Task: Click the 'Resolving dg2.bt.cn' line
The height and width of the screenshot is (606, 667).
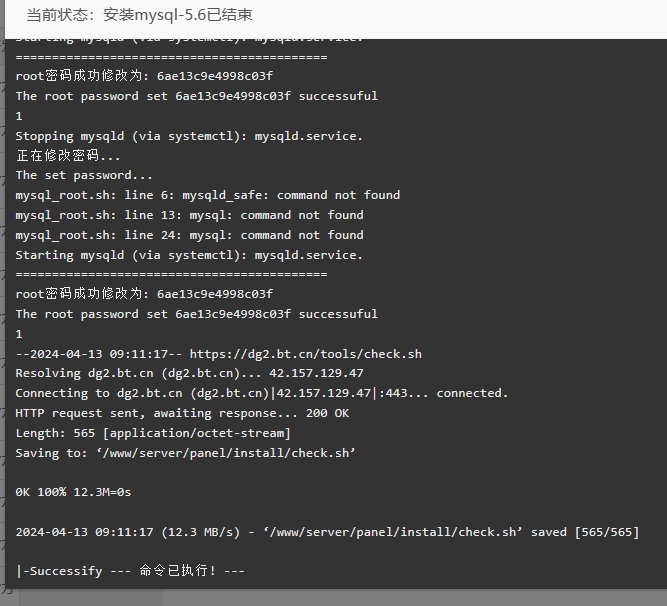Action: 189,373
